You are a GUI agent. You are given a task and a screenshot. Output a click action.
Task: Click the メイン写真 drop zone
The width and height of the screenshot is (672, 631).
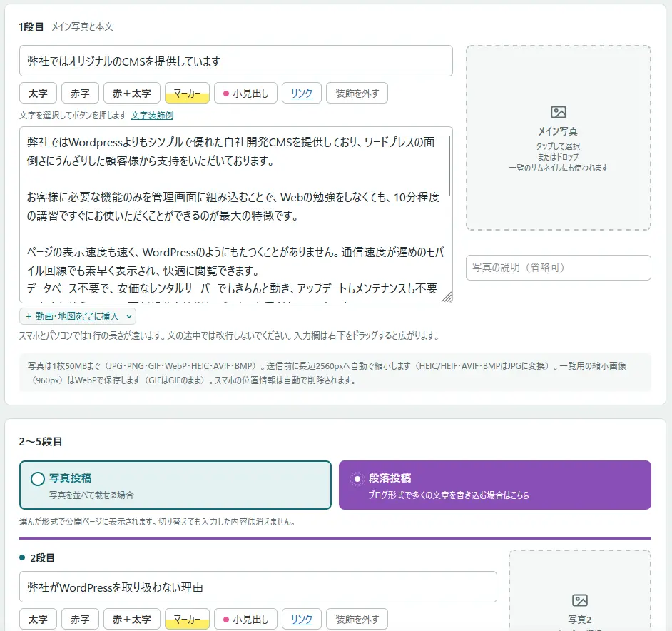[x=558, y=138]
